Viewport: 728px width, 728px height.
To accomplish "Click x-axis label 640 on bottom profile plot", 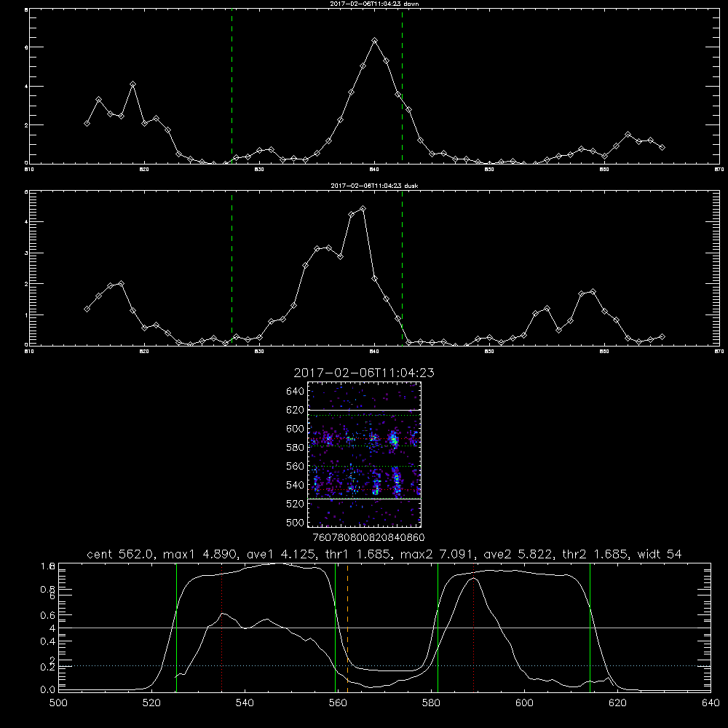I will 711,703.
